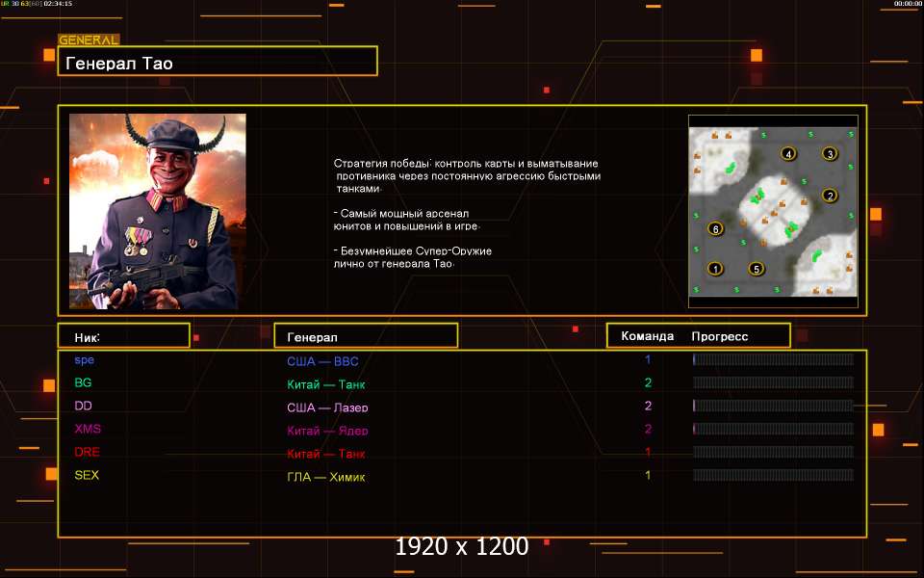This screenshot has height=578, width=924.
Task: Click the 'Безумнейшее Супер-Оружие' bullet text
Action: 413,256
